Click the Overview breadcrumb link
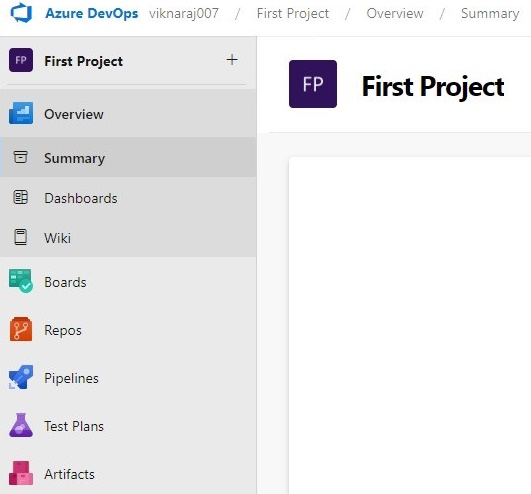 coord(395,14)
